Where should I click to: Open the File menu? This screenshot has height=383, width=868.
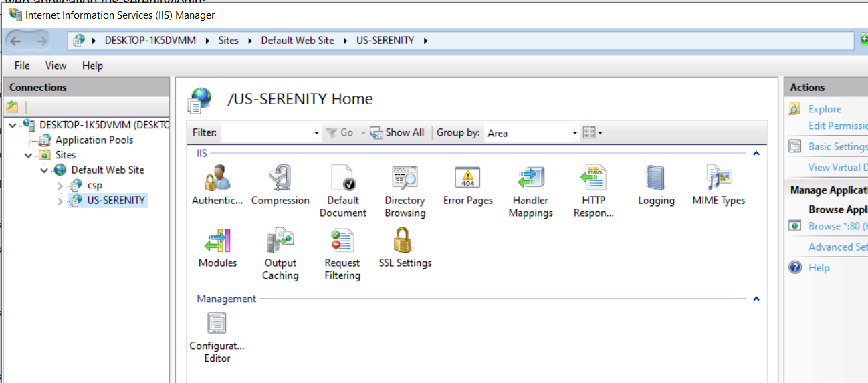pyautogui.click(x=22, y=66)
